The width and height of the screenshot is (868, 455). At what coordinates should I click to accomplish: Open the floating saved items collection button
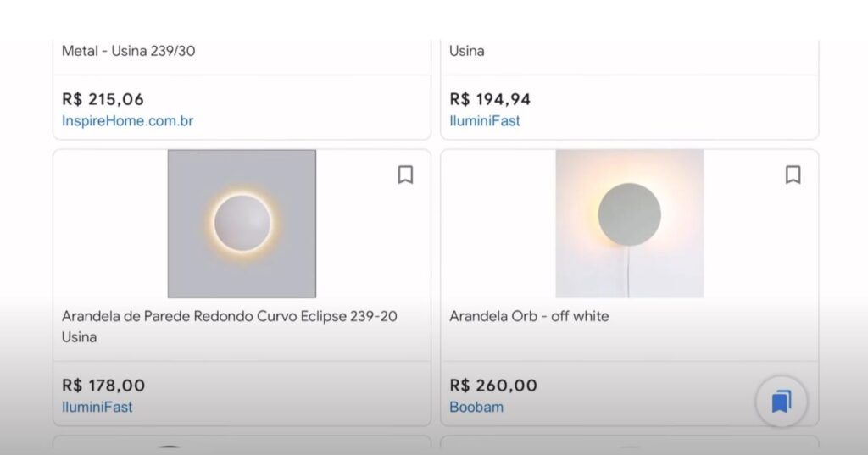click(781, 401)
